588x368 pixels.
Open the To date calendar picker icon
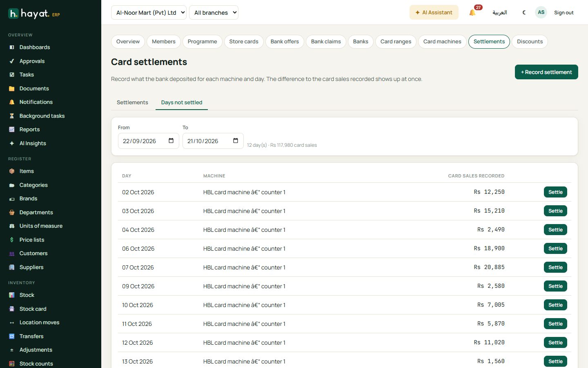[x=236, y=141]
